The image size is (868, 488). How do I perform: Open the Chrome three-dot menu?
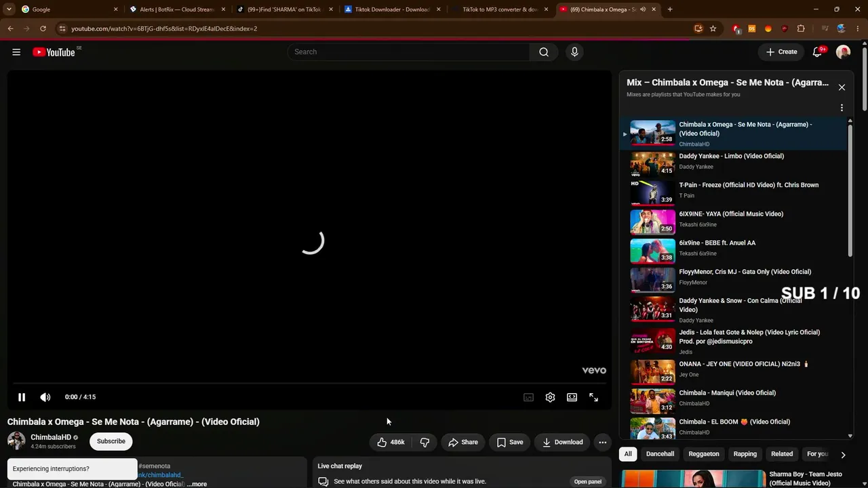[857, 28]
